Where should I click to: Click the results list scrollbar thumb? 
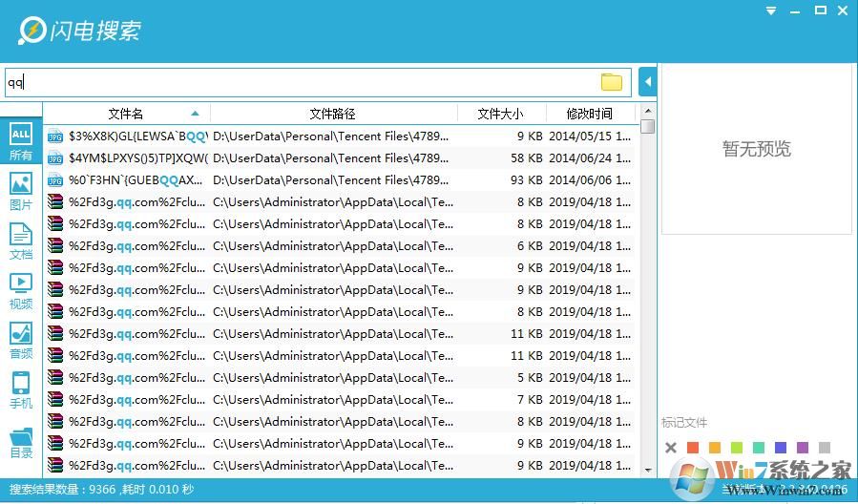[x=648, y=126]
